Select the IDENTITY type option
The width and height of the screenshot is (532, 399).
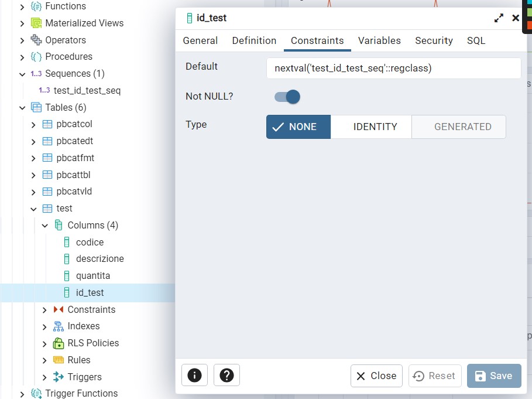click(x=375, y=127)
